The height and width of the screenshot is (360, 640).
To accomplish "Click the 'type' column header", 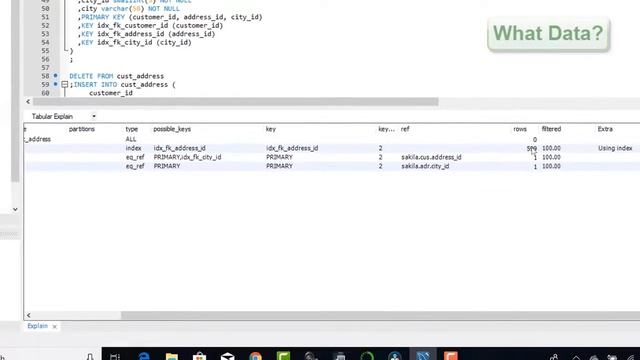I will [131, 129].
